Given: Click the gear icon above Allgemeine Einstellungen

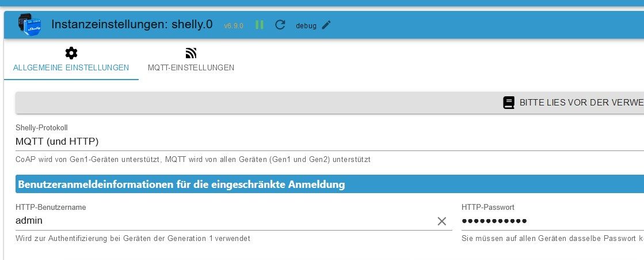Looking at the screenshot, I should tap(71, 53).
